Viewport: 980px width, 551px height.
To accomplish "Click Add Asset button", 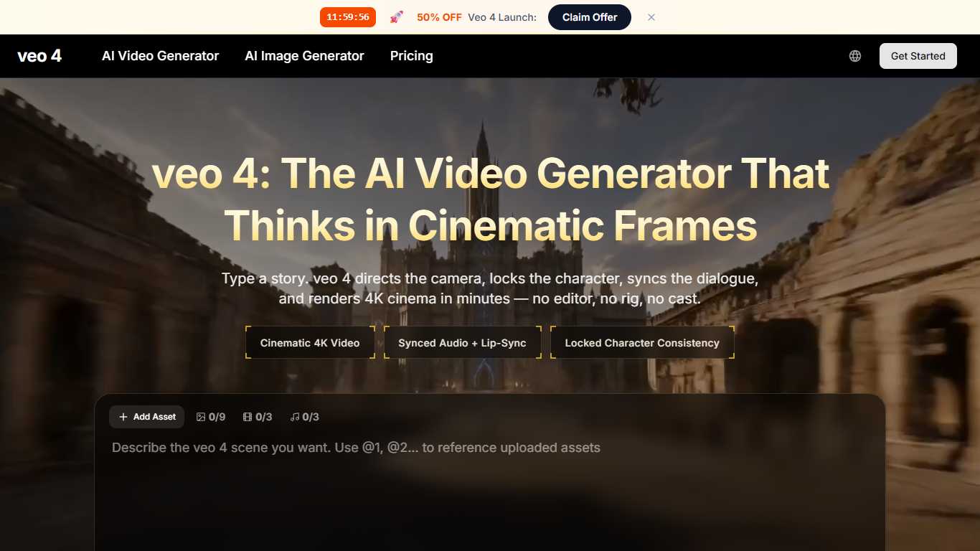I will (x=147, y=417).
